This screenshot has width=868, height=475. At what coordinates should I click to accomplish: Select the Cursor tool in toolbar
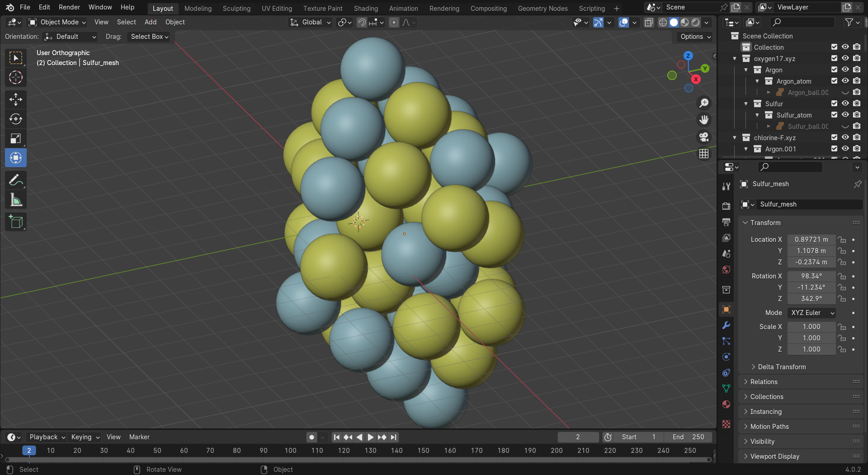[x=16, y=78]
